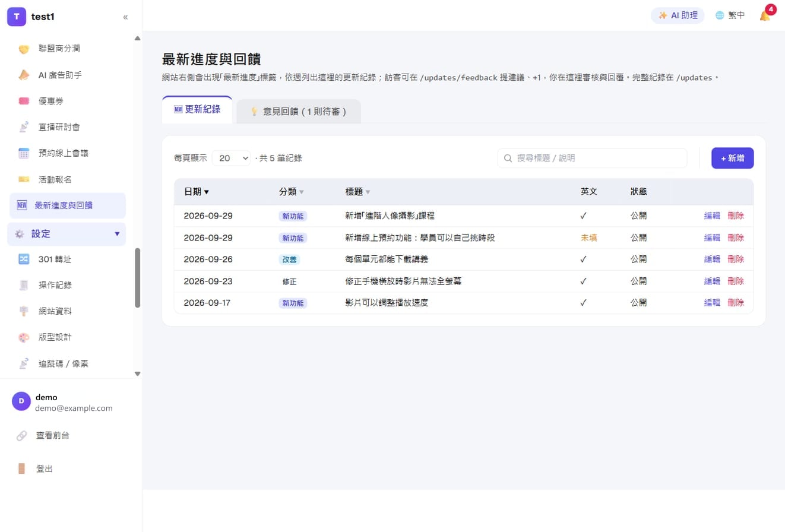
Task: Open the notification bell with badge 4
Action: [x=765, y=15]
